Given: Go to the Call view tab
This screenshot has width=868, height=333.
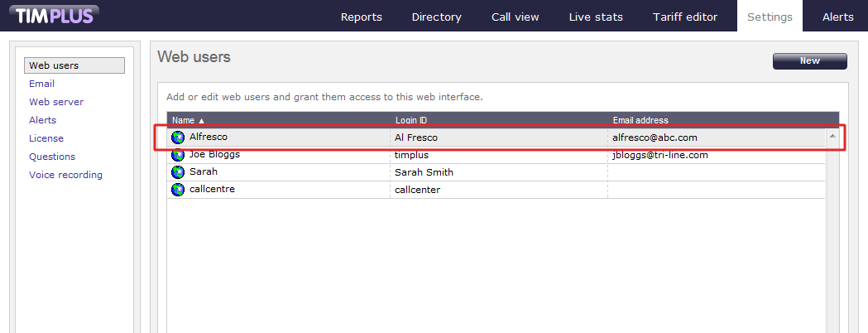Looking at the screenshot, I should [x=515, y=17].
